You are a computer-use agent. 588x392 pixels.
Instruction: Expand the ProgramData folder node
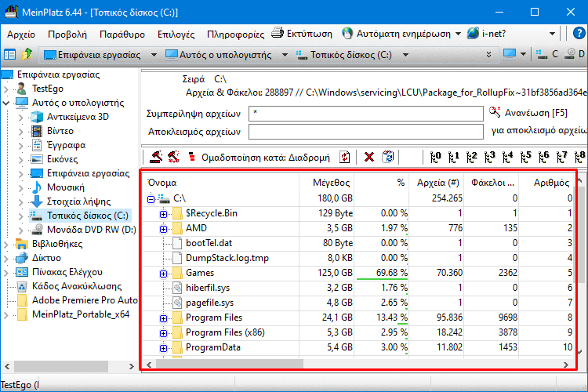163,348
